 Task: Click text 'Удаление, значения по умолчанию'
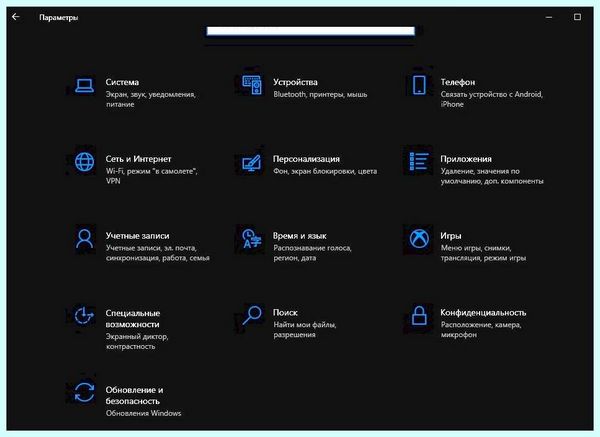[480, 176]
